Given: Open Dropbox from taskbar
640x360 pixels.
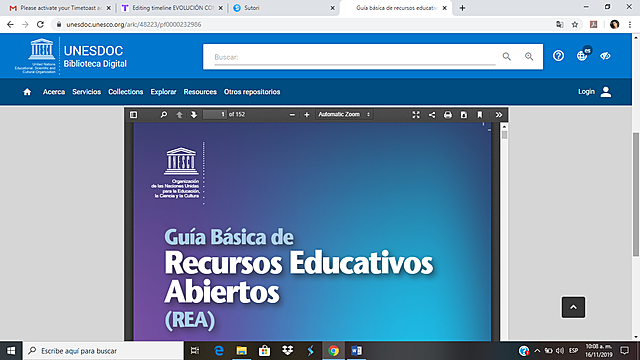Looking at the screenshot, I should [287, 351].
